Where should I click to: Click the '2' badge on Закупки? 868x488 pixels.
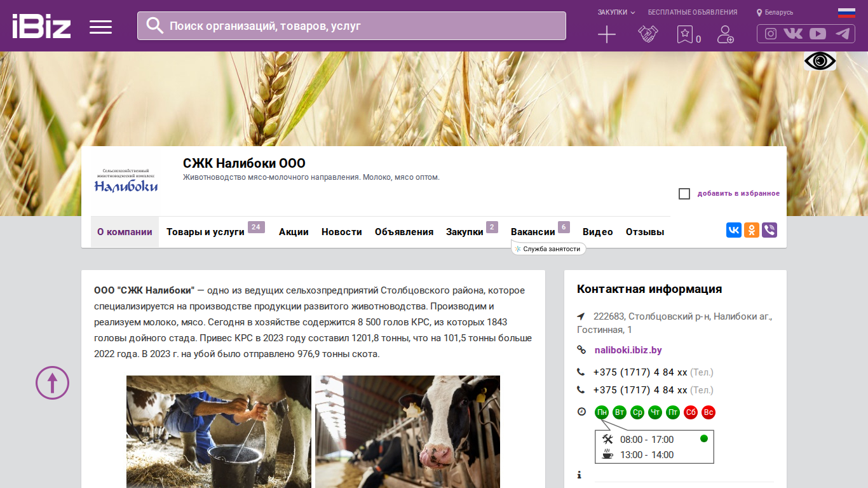point(492,227)
